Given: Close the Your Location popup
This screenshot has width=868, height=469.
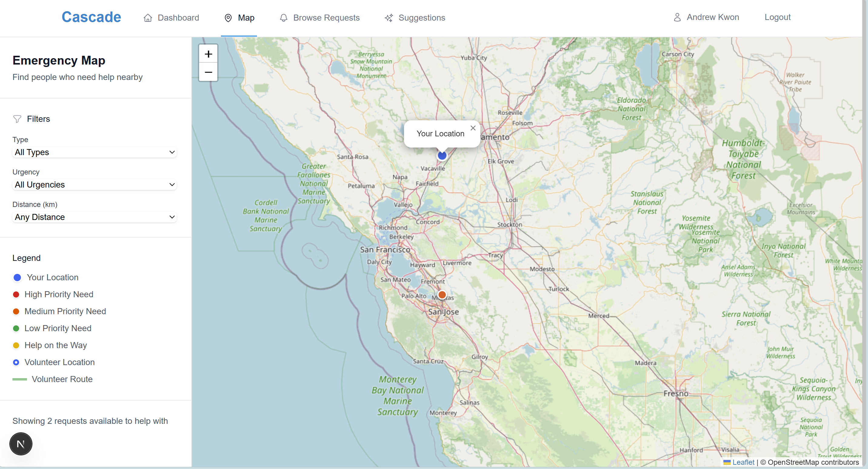Looking at the screenshot, I should tap(473, 128).
